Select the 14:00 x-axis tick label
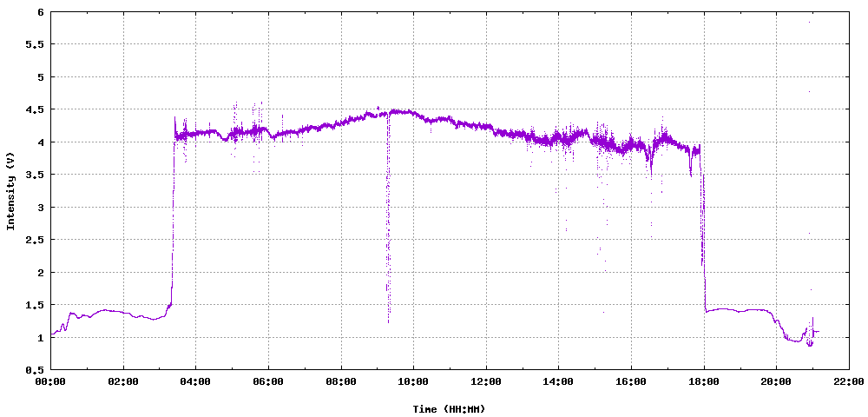The height and width of the screenshot is (417, 868). coord(558,381)
